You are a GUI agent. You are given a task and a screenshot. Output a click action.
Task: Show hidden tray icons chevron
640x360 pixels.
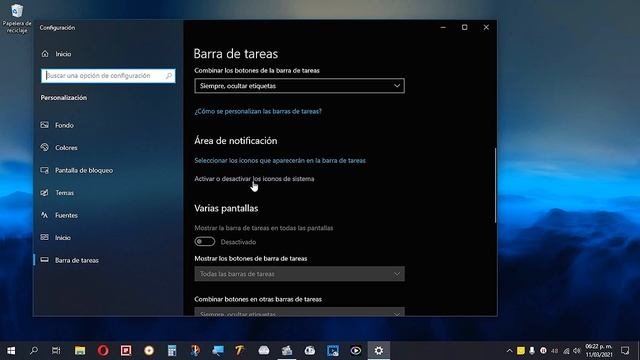[x=509, y=351]
